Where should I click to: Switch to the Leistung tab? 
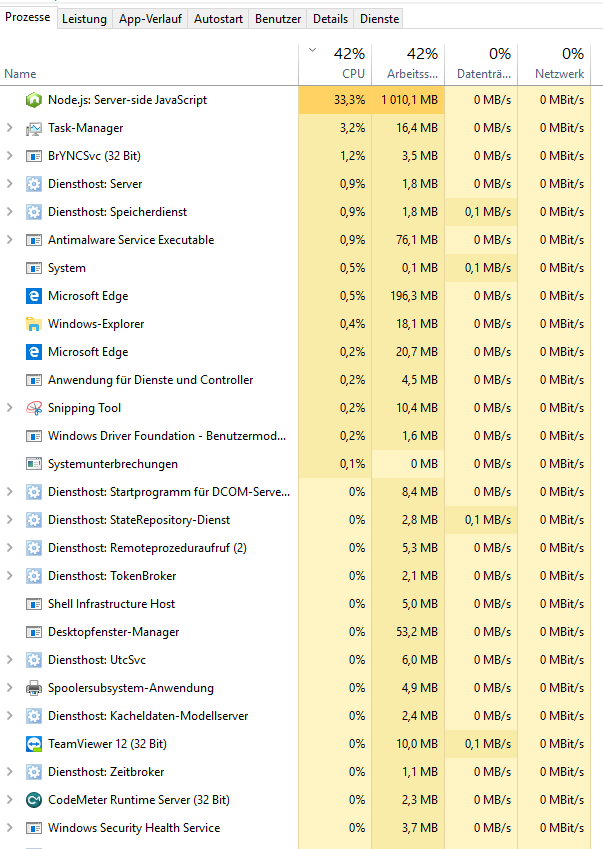click(x=84, y=19)
